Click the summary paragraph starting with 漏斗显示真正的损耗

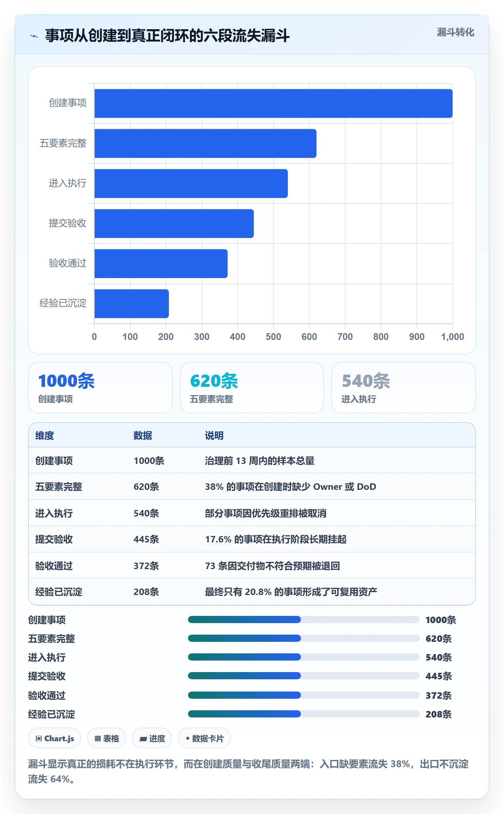(x=248, y=771)
